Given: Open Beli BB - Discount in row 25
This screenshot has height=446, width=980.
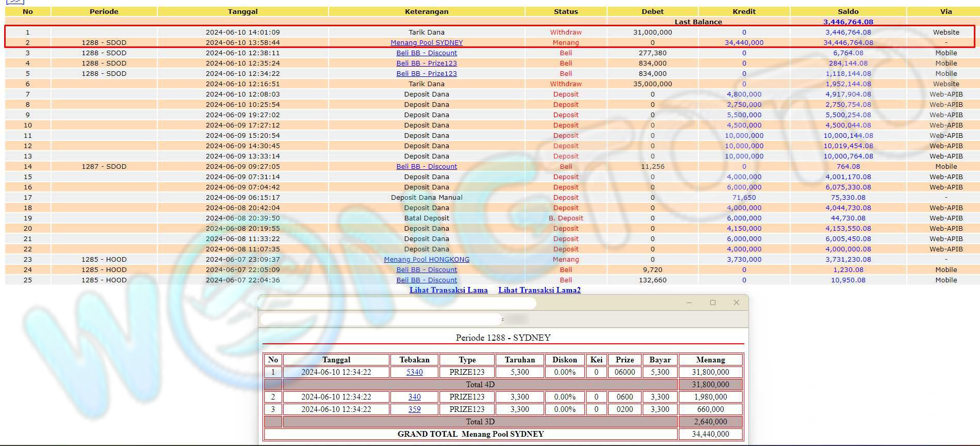Looking at the screenshot, I should (x=427, y=280).
